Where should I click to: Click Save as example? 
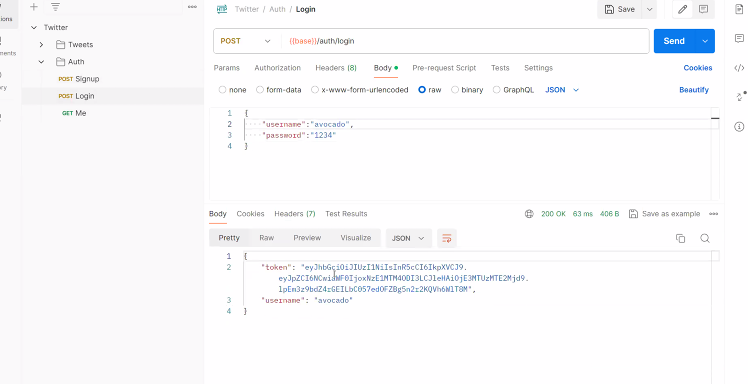pyautogui.click(x=665, y=214)
